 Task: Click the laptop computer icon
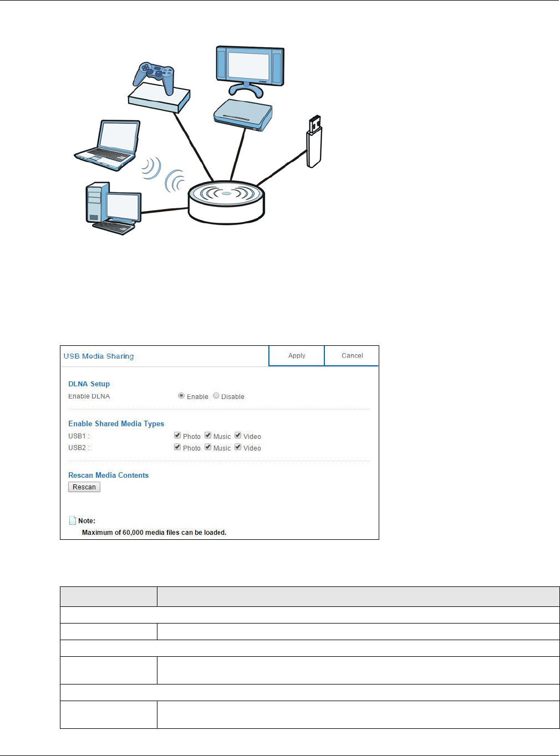(x=107, y=145)
